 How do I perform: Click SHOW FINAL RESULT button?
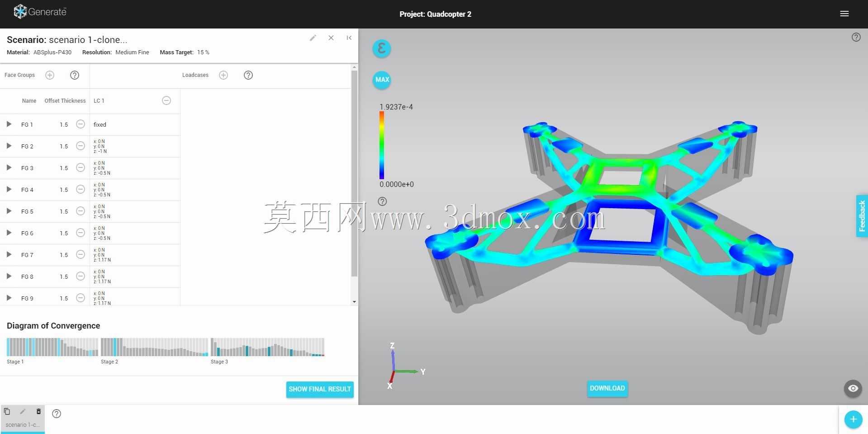pos(320,389)
